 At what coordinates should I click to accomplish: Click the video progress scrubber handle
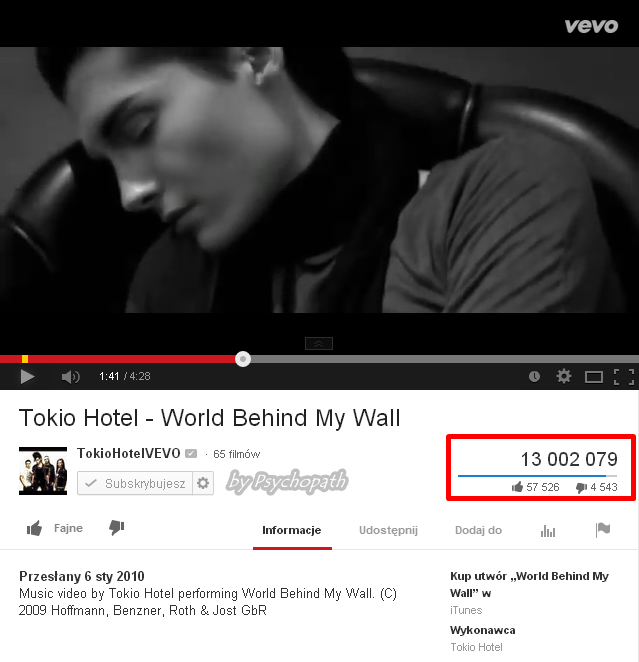pos(243,359)
